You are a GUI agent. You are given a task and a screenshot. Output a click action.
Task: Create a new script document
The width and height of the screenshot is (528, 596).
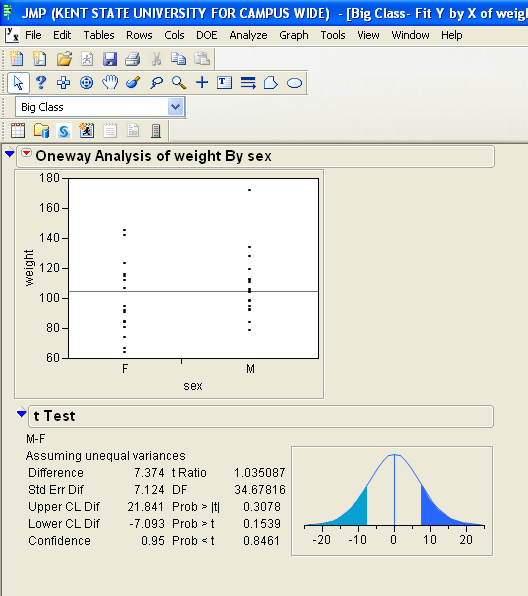(40, 59)
